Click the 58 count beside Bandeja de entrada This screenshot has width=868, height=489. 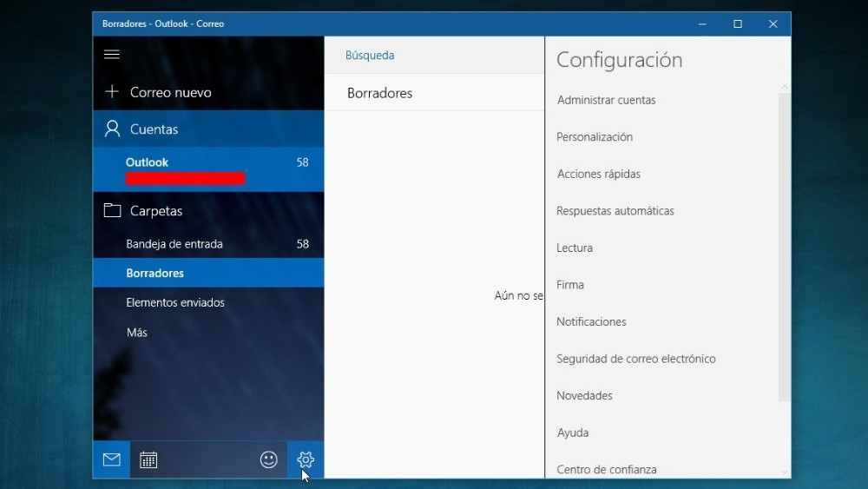(302, 244)
